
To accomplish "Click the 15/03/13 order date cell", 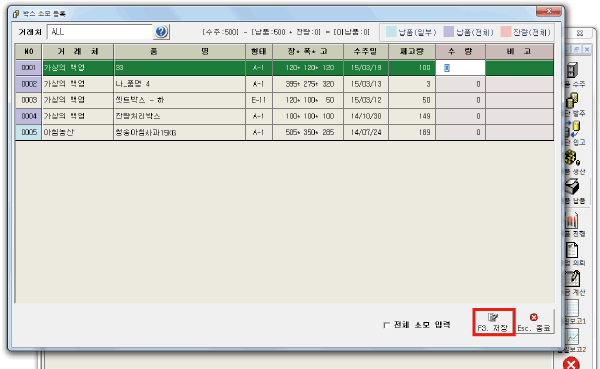I will [366, 84].
